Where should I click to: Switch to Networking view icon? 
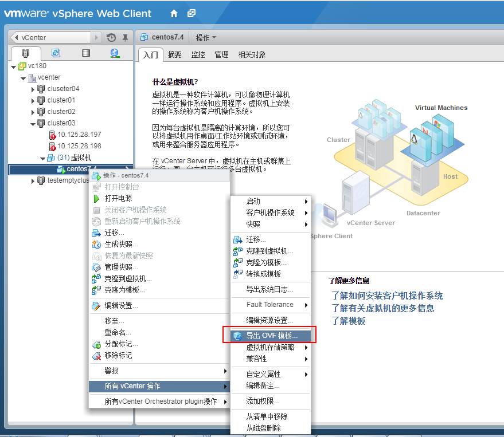[x=115, y=53]
